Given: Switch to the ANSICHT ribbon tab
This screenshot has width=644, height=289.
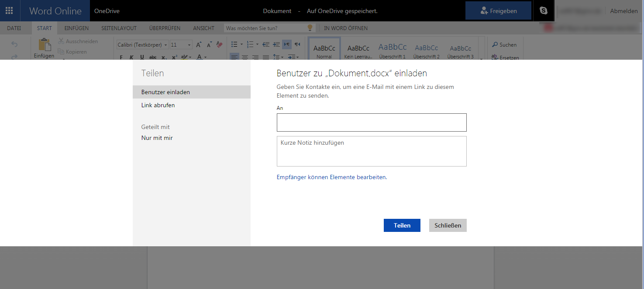Looking at the screenshot, I should point(204,28).
